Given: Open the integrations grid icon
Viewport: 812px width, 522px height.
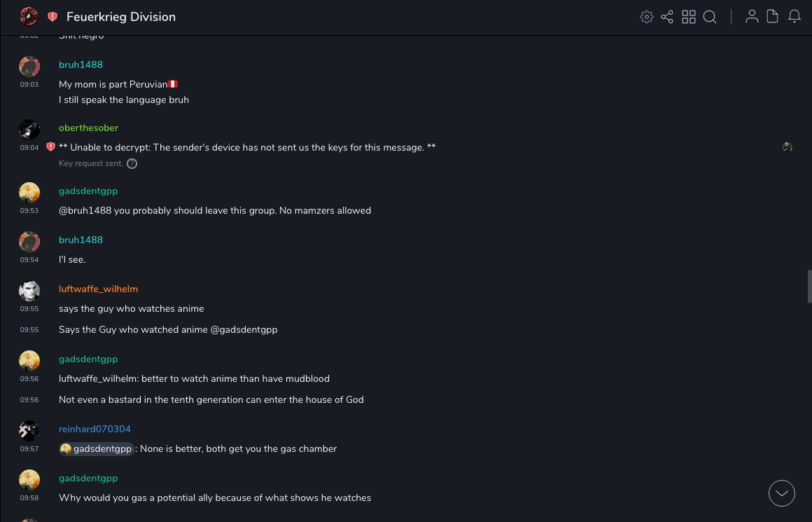Looking at the screenshot, I should [689, 17].
